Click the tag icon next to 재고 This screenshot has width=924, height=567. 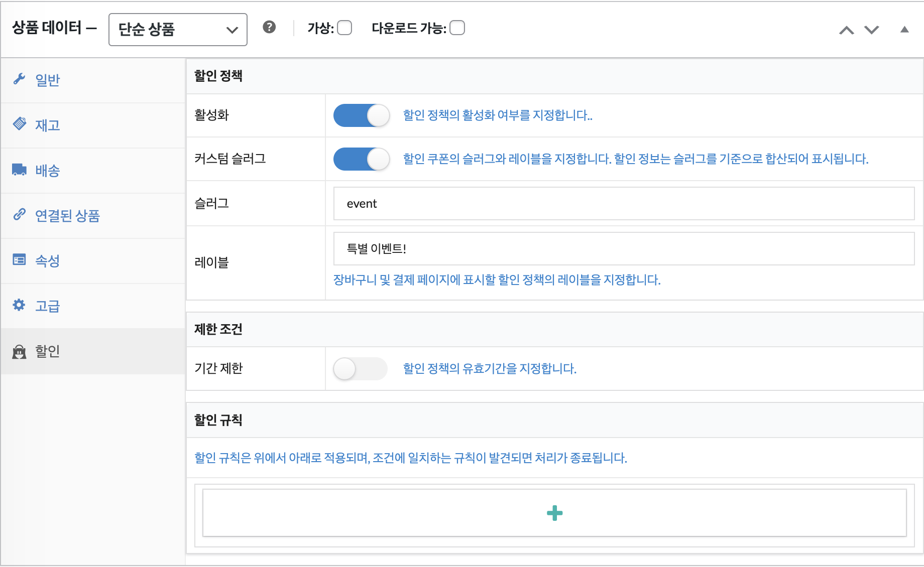[19, 124]
